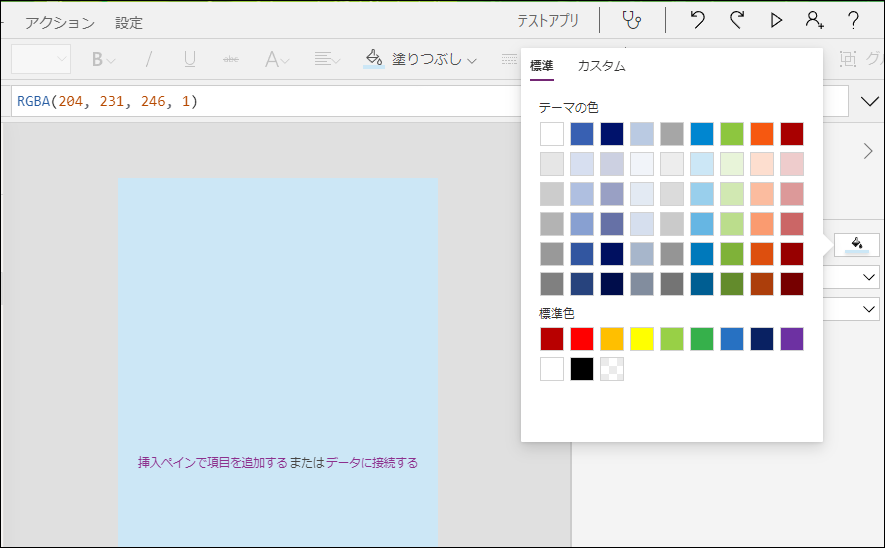Redo the last action
Image resolution: width=885 pixels, height=548 pixels.
[x=737, y=20]
